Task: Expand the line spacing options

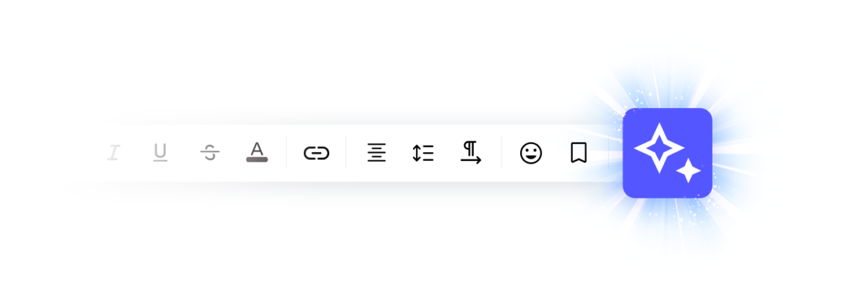Action: coord(423,153)
